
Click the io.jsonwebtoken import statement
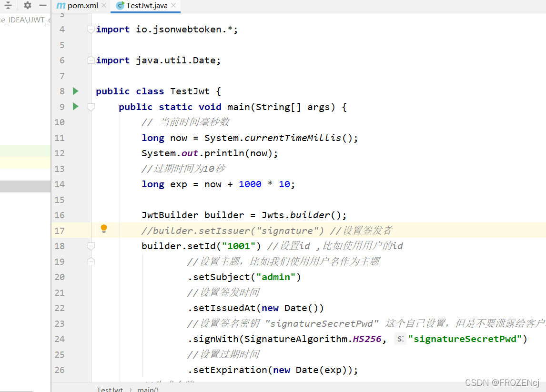(167, 30)
